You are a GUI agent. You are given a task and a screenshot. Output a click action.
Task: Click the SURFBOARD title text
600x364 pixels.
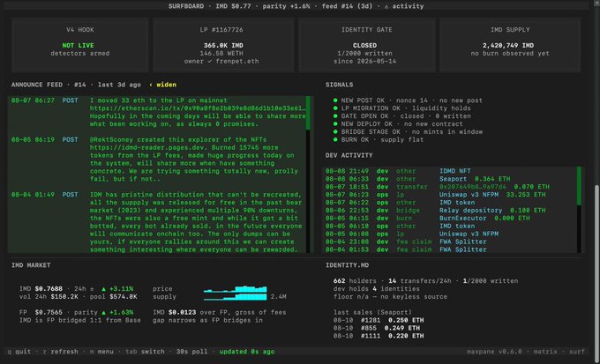(186, 6)
